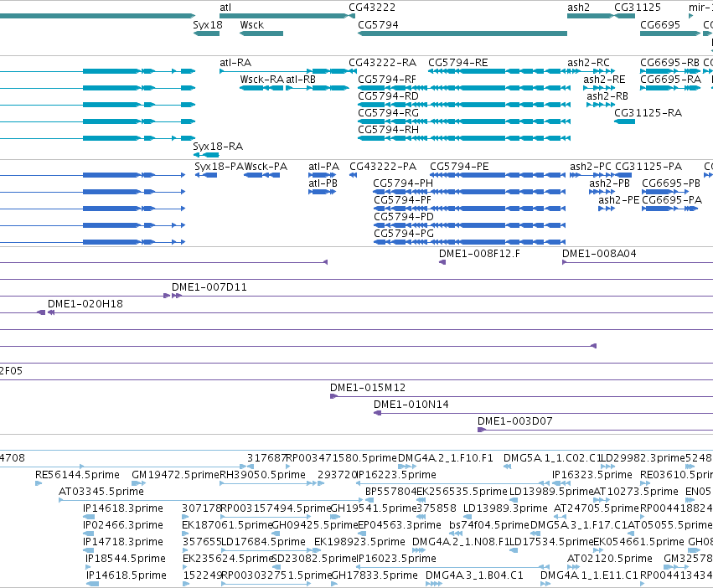Select the Wsck gene bar glyph
Viewport: 713px width, 588px height.
pyautogui.click(x=261, y=34)
